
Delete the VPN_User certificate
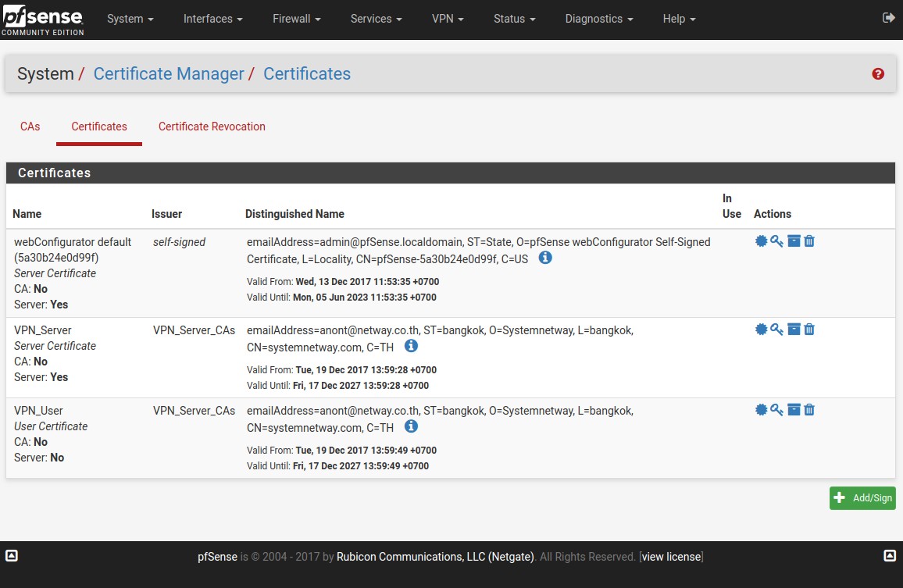coord(809,410)
